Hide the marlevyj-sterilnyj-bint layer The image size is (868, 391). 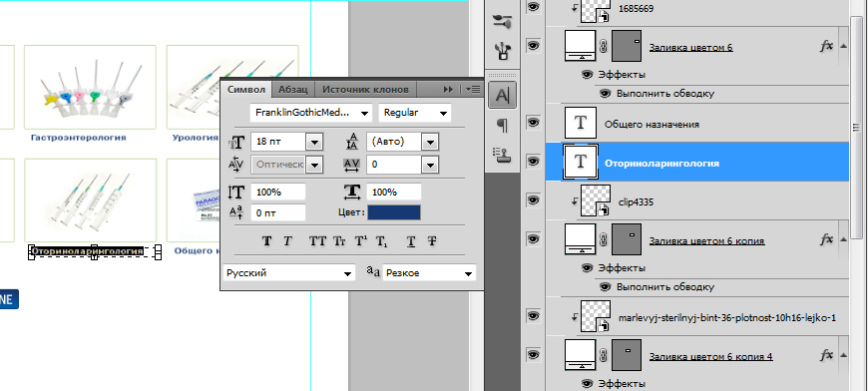(x=533, y=315)
